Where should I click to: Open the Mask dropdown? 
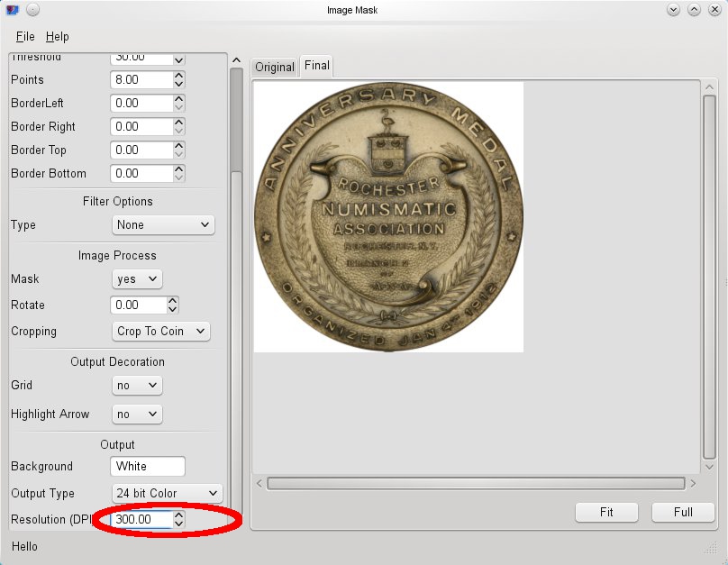click(137, 279)
